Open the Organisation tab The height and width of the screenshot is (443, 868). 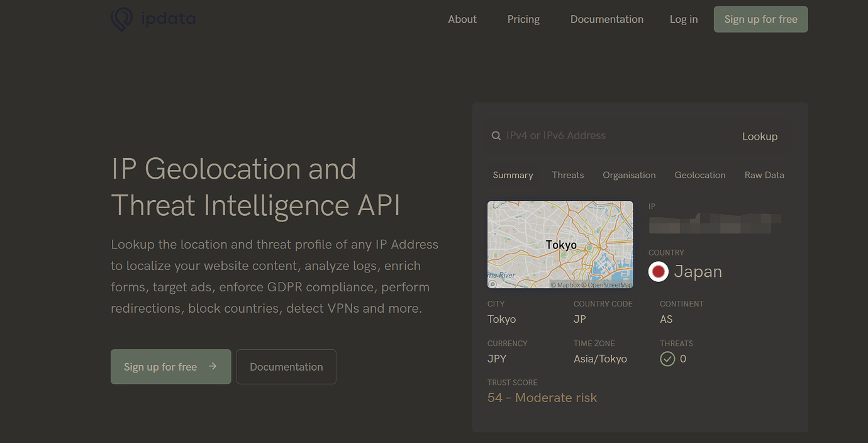tap(629, 176)
